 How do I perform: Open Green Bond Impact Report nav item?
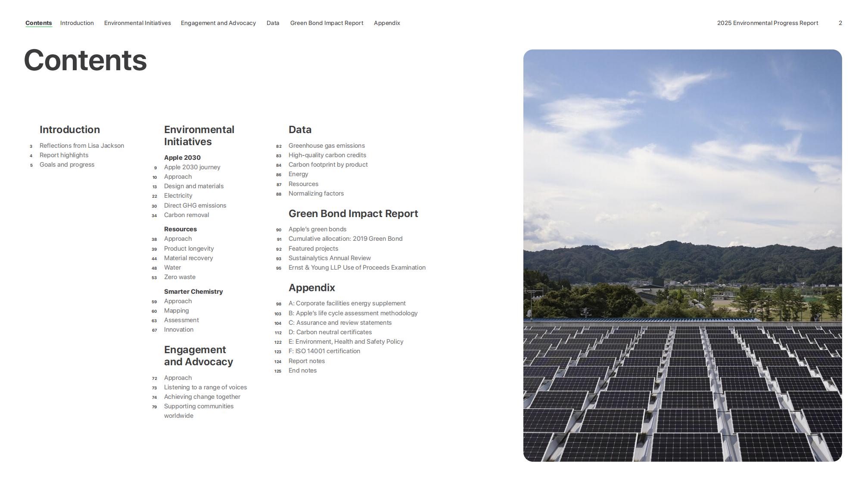(x=327, y=23)
